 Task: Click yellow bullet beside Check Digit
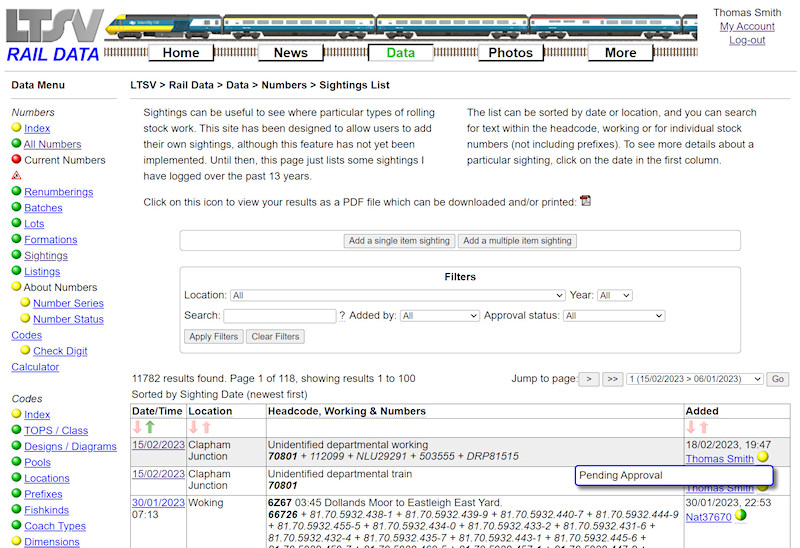pos(25,350)
